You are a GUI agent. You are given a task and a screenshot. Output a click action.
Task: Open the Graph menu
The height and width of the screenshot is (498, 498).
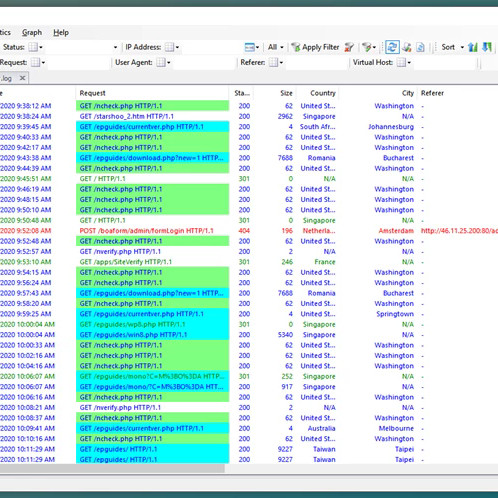click(32, 33)
